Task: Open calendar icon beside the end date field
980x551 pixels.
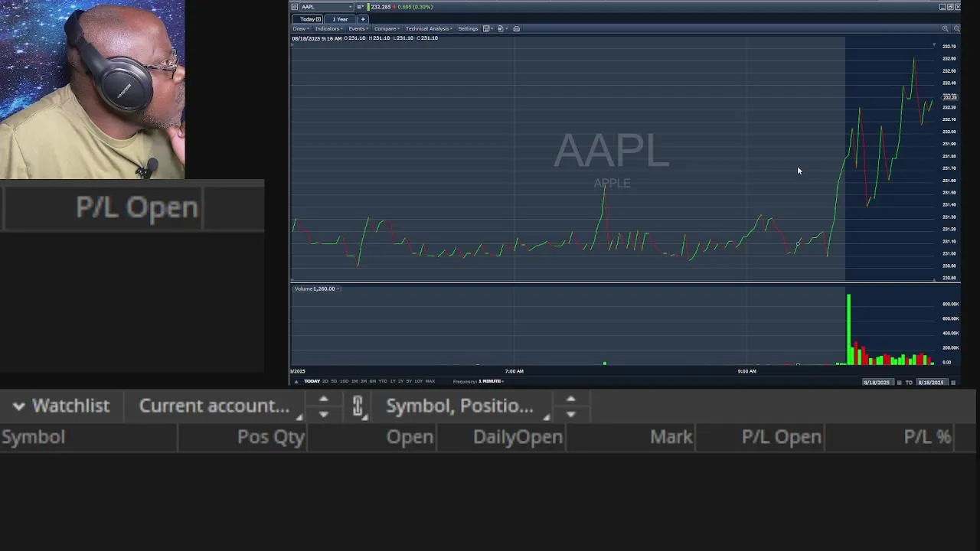Action: [953, 383]
